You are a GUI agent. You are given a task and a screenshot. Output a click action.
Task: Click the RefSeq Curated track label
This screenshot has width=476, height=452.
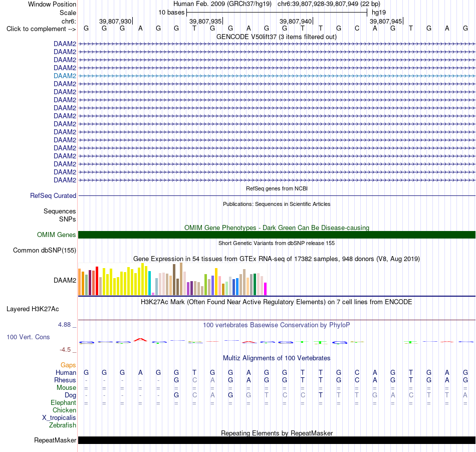click(53, 196)
